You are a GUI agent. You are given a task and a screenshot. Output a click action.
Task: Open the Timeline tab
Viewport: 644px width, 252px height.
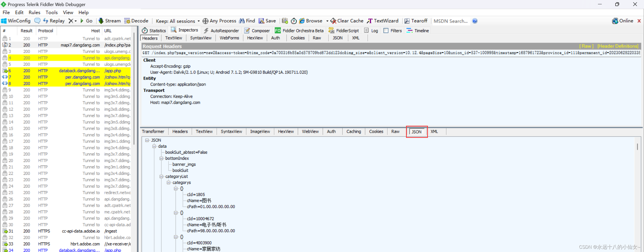click(x=418, y=30)
